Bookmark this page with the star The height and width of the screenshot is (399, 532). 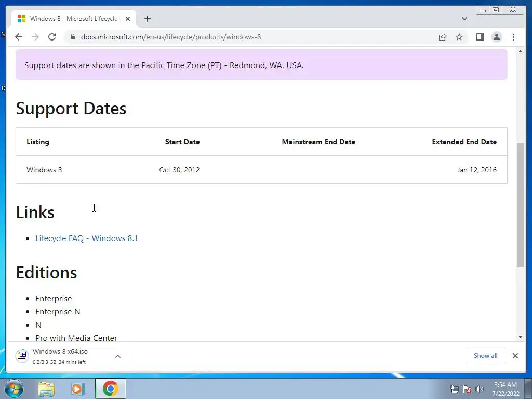point(459,37)
